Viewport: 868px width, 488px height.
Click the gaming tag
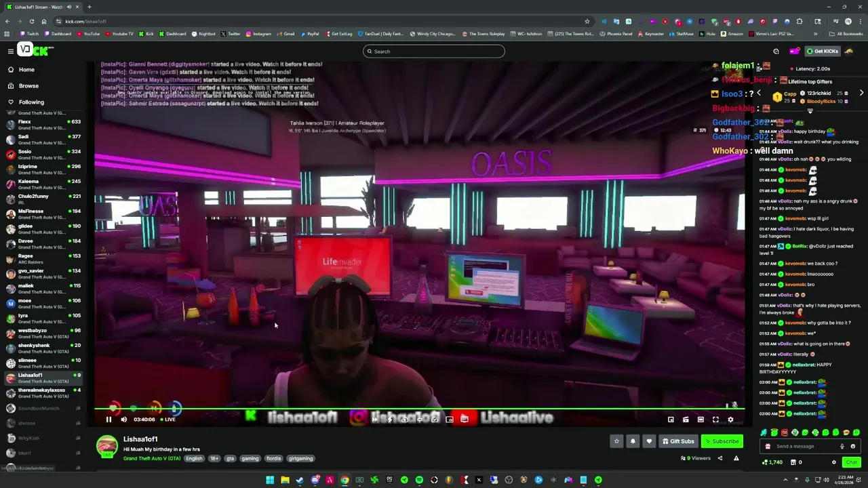point(250,458)
